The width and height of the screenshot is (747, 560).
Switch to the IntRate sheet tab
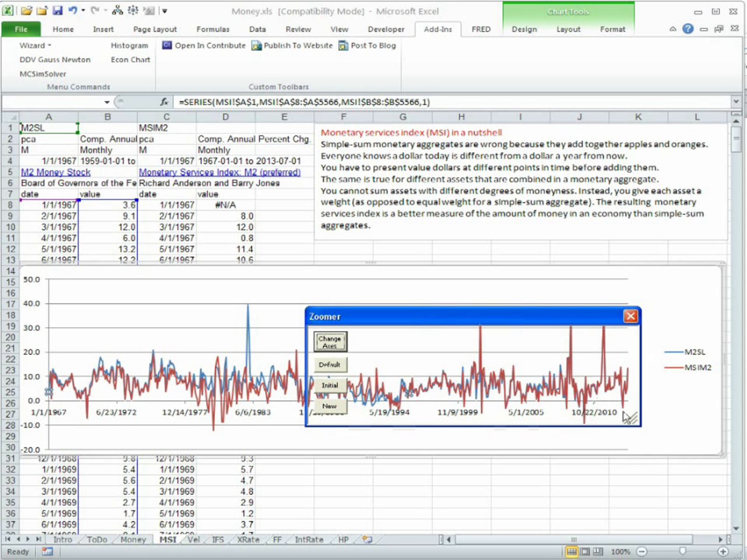pos(309,540)
